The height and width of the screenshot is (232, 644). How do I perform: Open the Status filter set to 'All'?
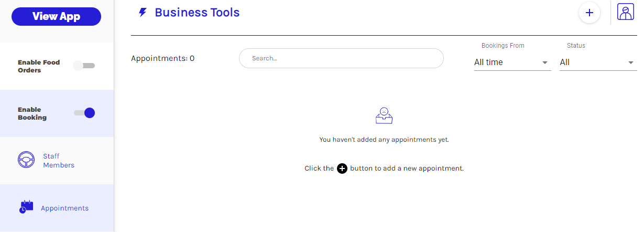click(x=592, y=62)
